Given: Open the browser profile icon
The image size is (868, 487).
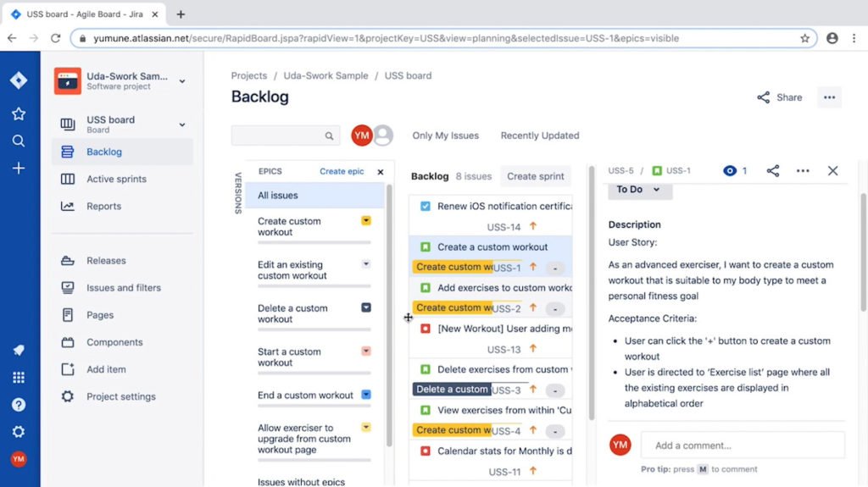Looking at the screenshot, I should 832,38.
